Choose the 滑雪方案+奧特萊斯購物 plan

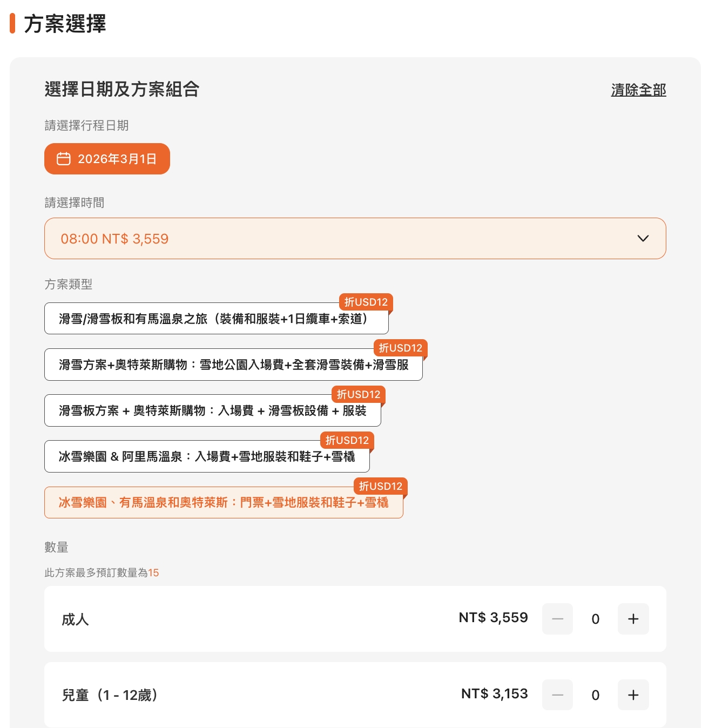(233, 365)
